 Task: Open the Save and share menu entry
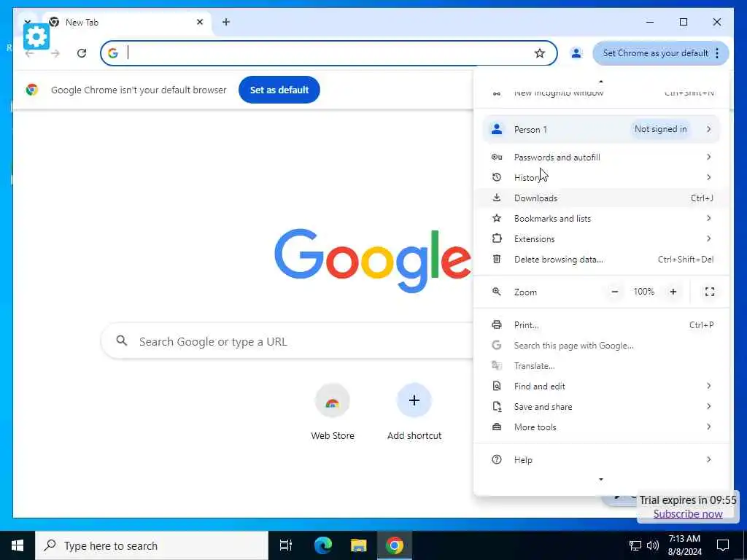[x=602, y=406]
